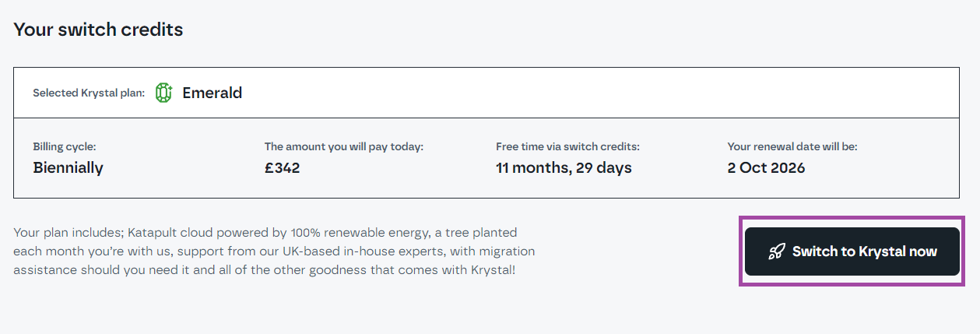
Task: Click the 'Your switch credits' heading
Action: (x=98, y=30)
